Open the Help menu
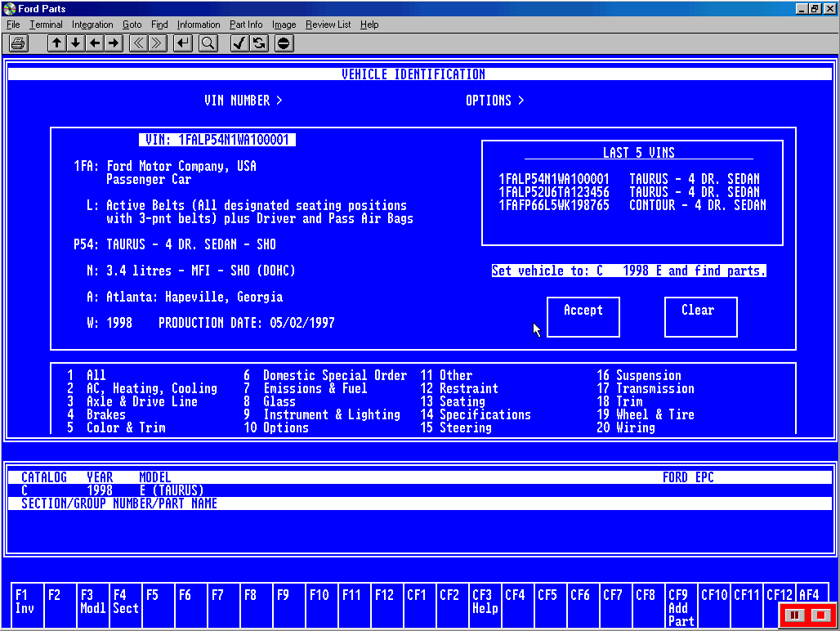Screen dimensions: 840x631 tap(369, 25)
